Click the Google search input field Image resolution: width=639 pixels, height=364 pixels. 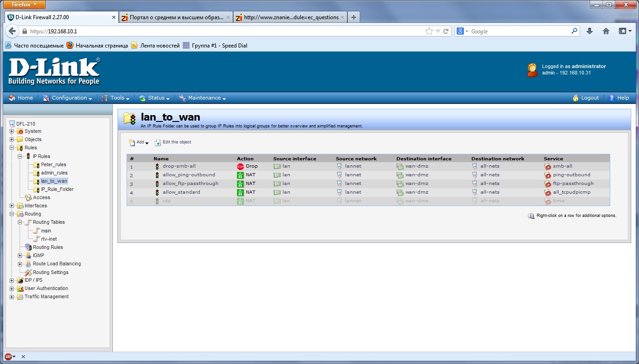tap(520, 32)
